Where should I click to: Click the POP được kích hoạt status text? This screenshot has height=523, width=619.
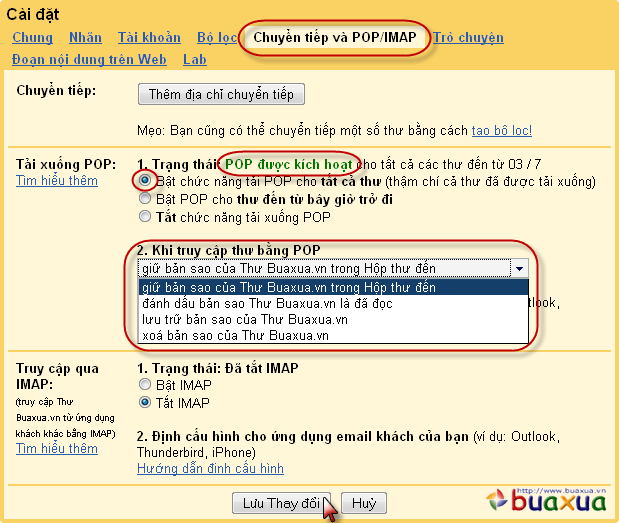tap(289, 164)
